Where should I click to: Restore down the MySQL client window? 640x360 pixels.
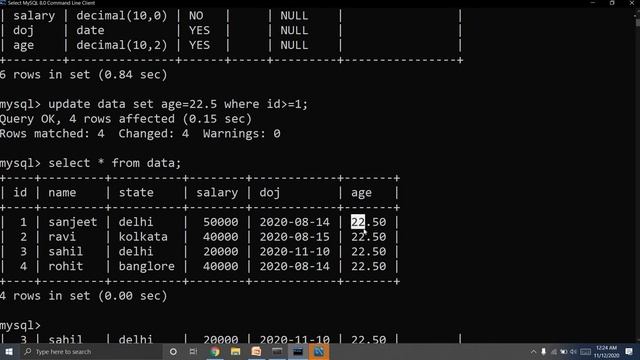coord(612,3)
